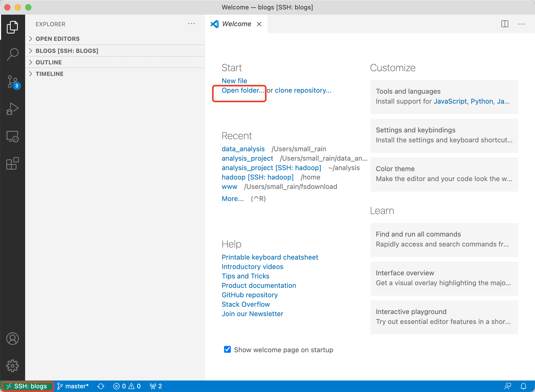Open the notifications bell in status bar
This screenshot has height=392, width=535.
(523, 386)
